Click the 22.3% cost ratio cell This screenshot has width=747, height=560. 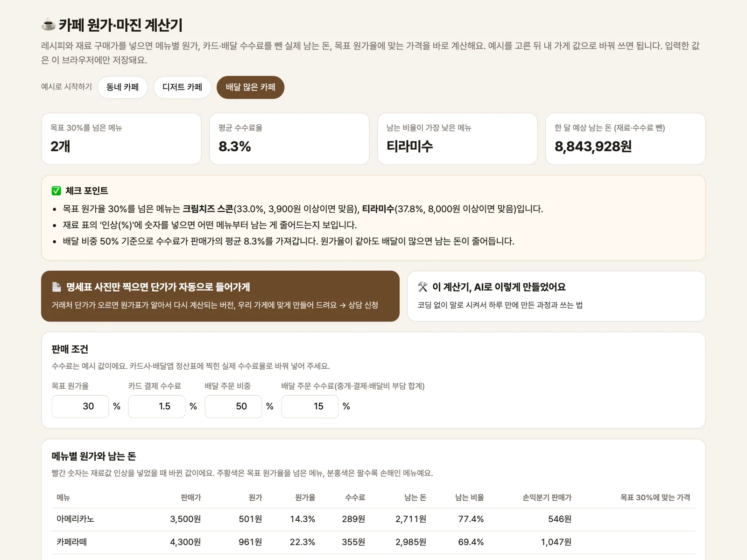coord(303,542)
